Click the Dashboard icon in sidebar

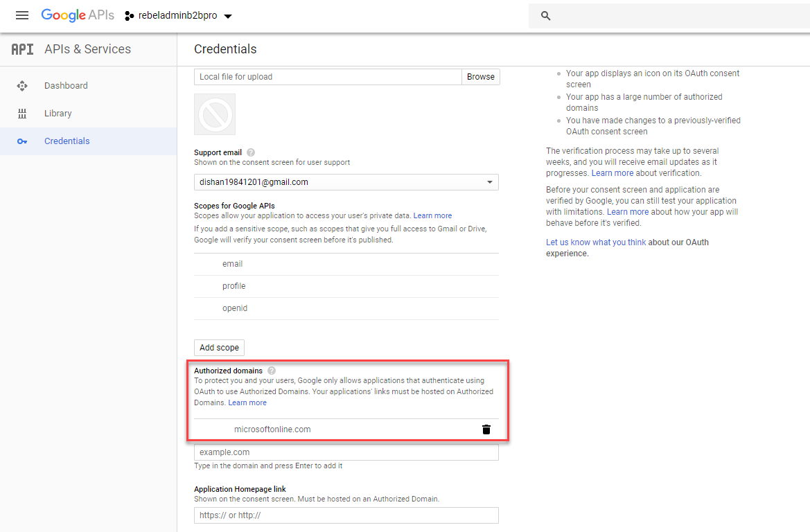(x=21, y=86)
